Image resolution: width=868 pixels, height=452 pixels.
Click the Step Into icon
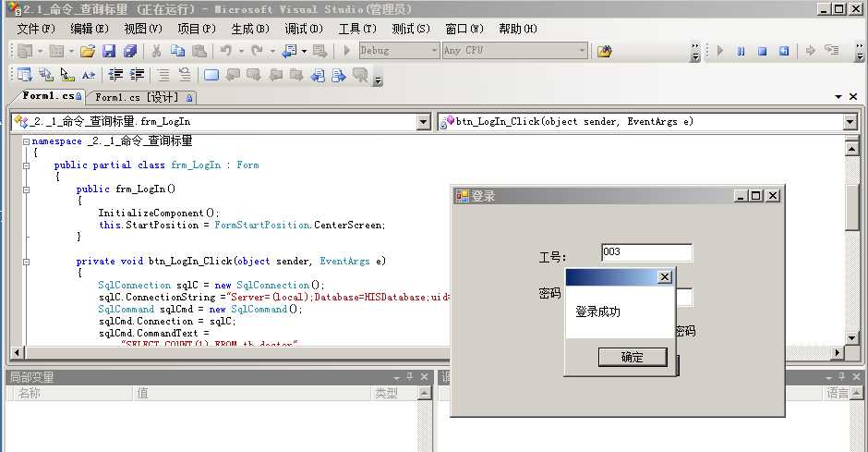pos(831,51)
